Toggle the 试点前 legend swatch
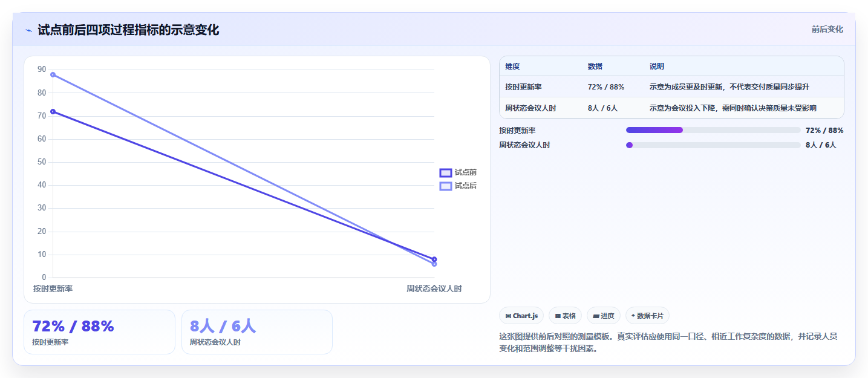The image size is (868, 378). [445, 172]
